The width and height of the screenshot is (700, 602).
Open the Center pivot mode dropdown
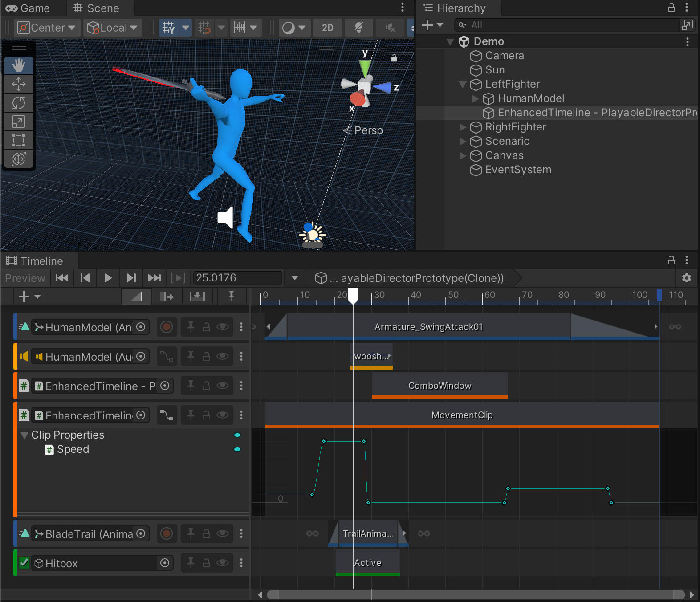tap(47, 28)
